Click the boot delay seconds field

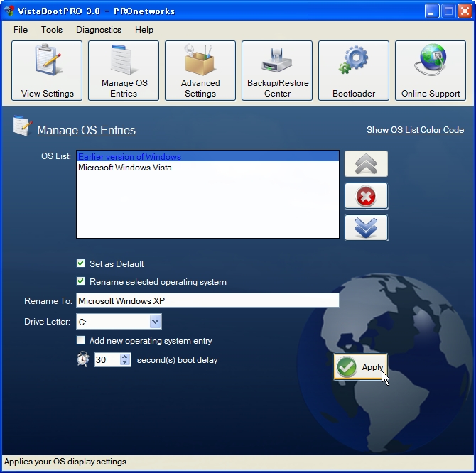click(107, 360)
